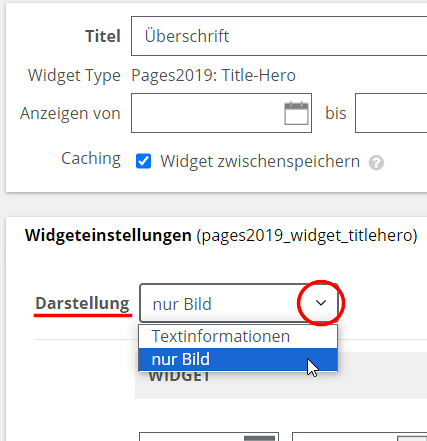Click the Widget zwischenspeichern label

[x=260, y=162]
